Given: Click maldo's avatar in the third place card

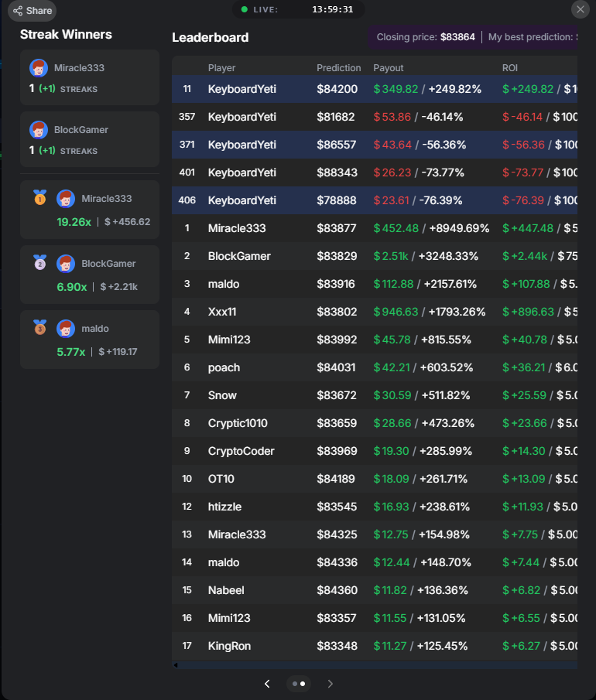Looking at the screenshot, I should pyautogui.click(x=66, y=328).
